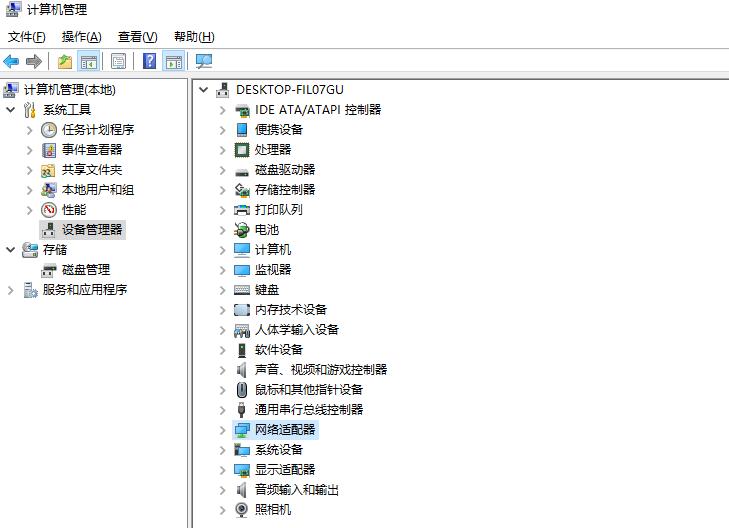729x528 pixels.
Task: Open the 帮助(H) menu
Action: pyautogui.click(x=194, y=37)
